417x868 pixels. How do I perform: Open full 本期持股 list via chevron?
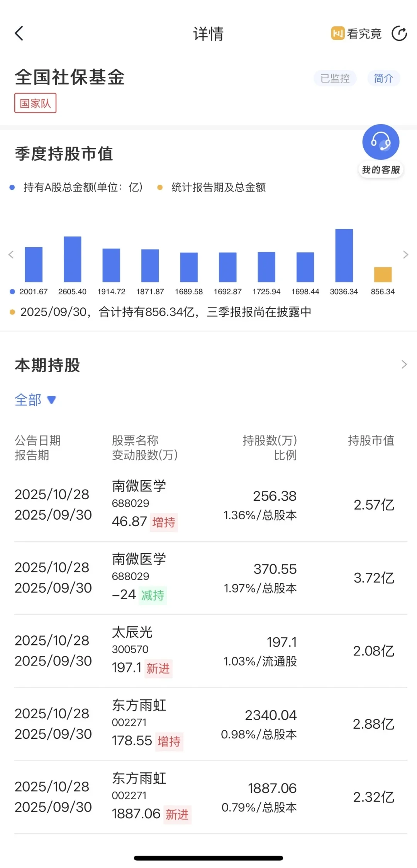[404, 365]
